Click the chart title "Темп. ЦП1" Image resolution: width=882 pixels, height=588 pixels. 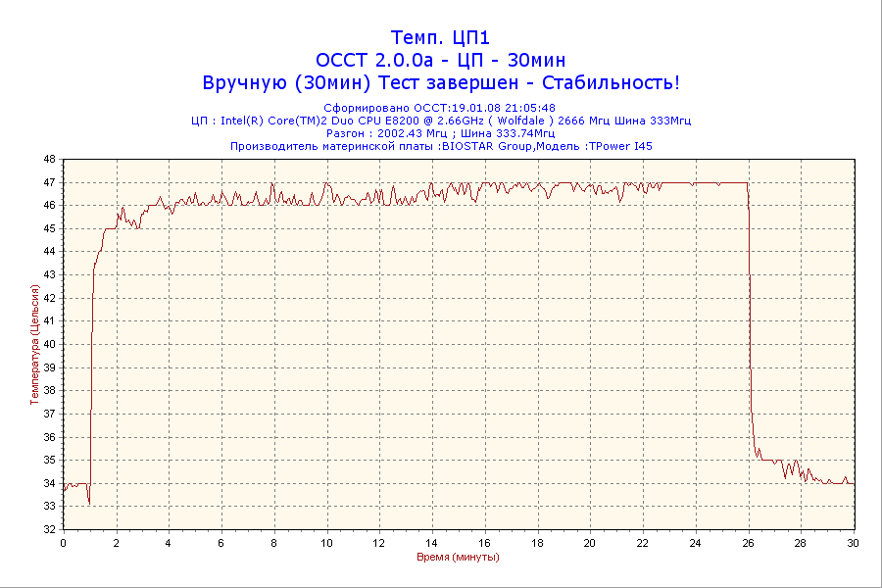coord(440,38)
